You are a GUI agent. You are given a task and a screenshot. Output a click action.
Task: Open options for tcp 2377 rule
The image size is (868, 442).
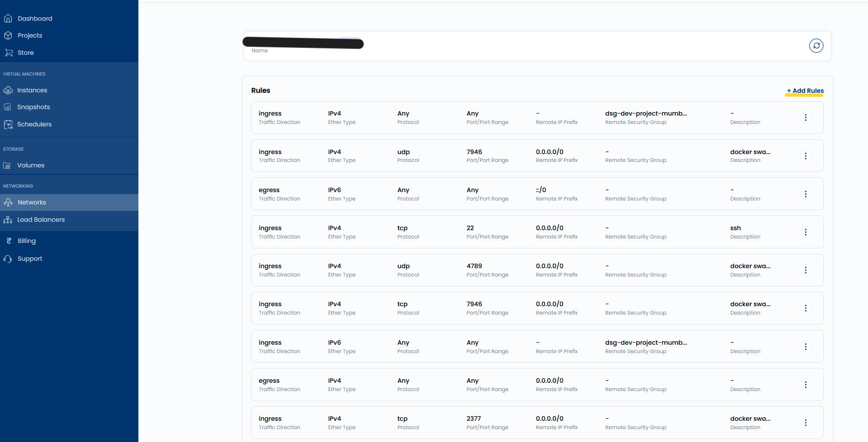pyautogui.click(x=806, y=423)
